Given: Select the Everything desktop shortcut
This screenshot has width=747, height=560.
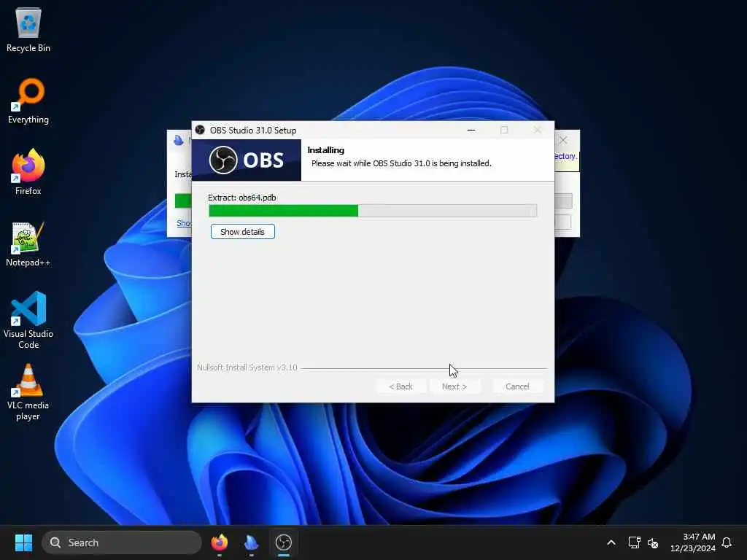Looking at the screenshot, I should pos(28,101).
